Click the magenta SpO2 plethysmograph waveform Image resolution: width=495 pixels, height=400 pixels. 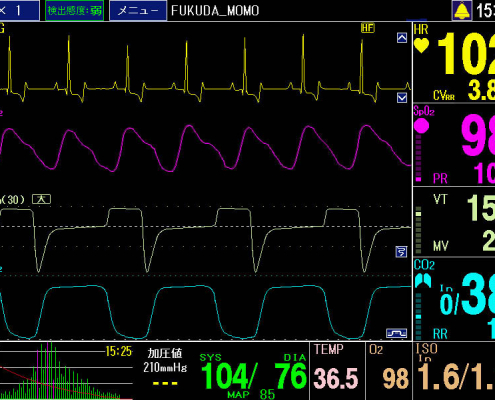click(205, 148)
